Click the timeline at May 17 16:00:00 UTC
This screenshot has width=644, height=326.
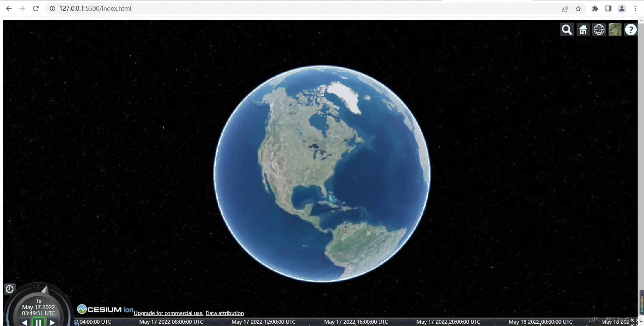pyautogui.click(x=356, y=322)
